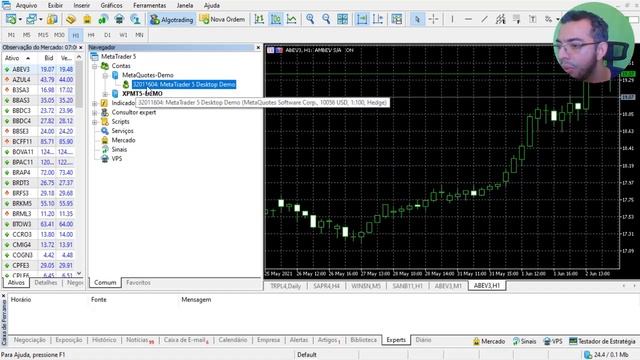
Task: Select the BOVA11 symbol row
Action: [39, 152]
